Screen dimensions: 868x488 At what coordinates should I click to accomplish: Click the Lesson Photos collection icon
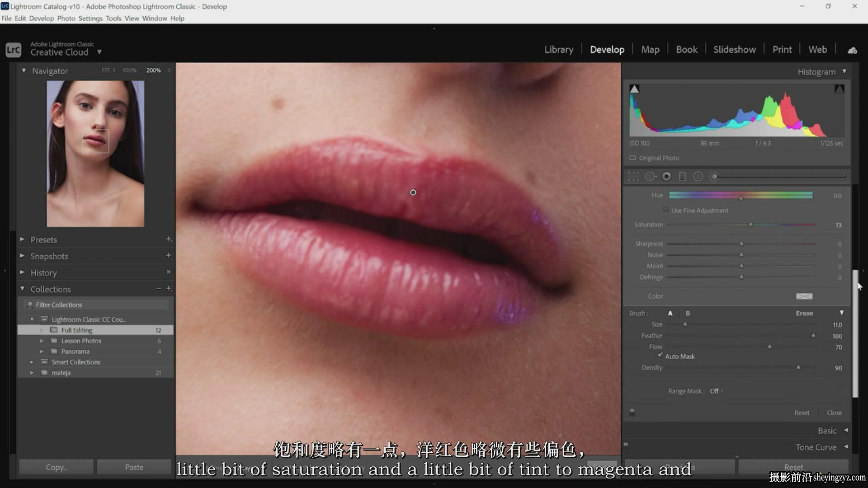(54, 341)
